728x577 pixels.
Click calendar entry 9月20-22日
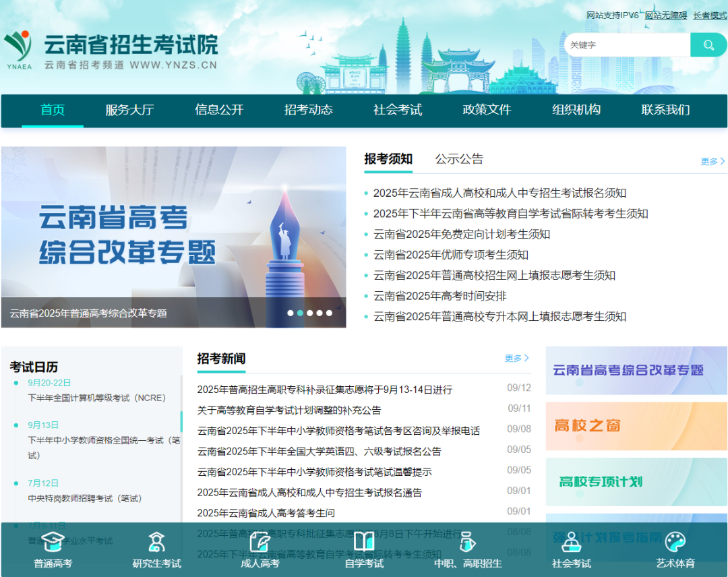click(x=49, y=382)
